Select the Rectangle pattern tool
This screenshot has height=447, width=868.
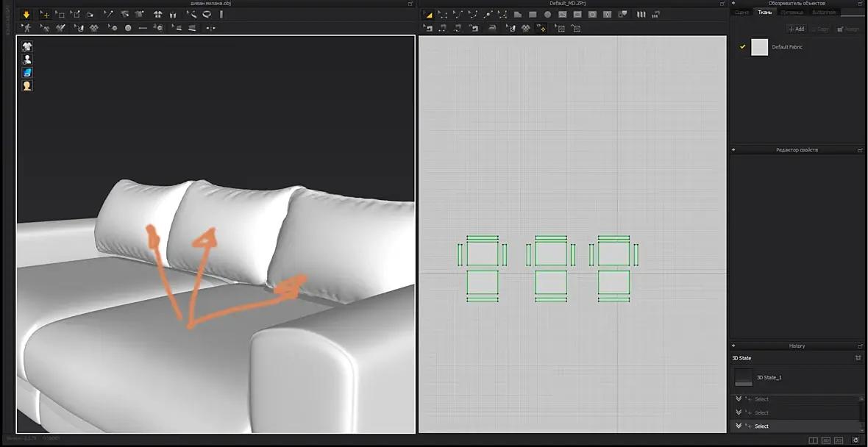click(533, 15)
